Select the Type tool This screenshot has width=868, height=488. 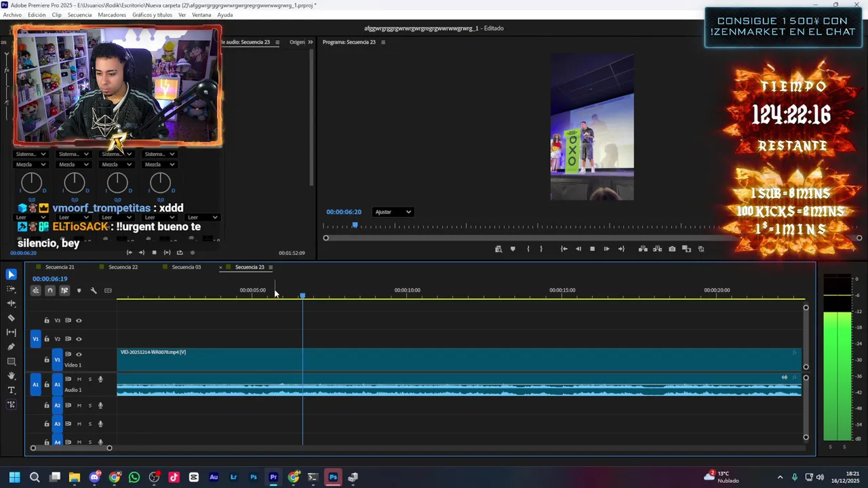(x=11, y=390)
